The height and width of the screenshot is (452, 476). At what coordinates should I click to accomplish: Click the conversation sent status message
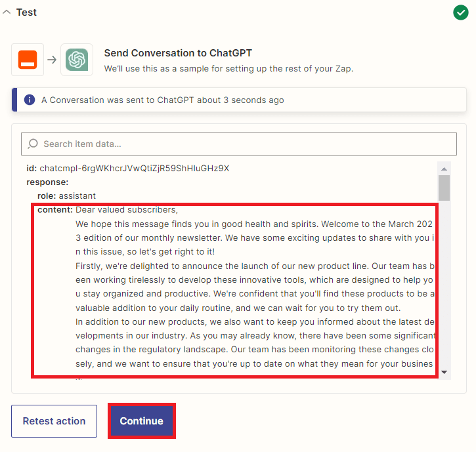click(x=163, y=100)
